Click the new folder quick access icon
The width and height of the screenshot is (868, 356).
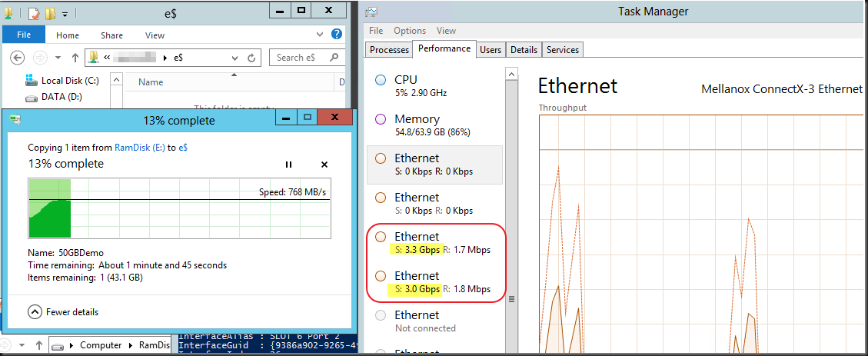(x=51, y=13)
